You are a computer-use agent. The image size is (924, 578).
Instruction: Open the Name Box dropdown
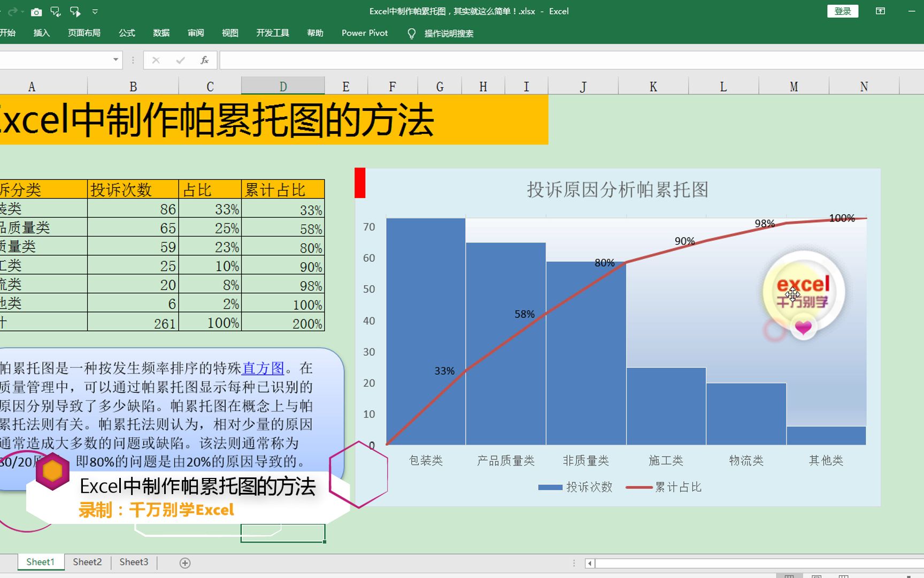(x=115, y=60)
